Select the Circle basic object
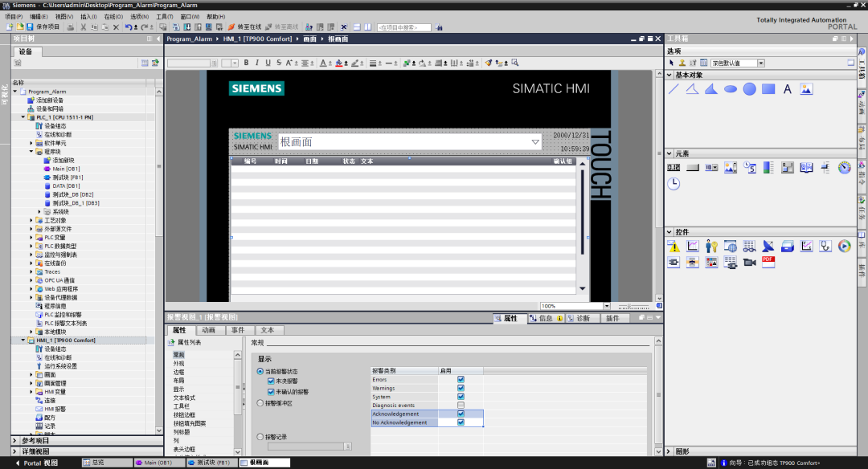This screenshot has height=469, width=868. pos(750,89)
